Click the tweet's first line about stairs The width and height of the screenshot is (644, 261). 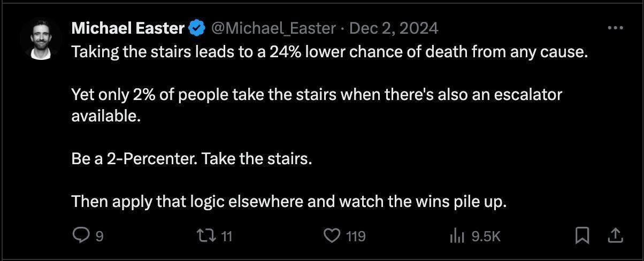click(329, 52)
